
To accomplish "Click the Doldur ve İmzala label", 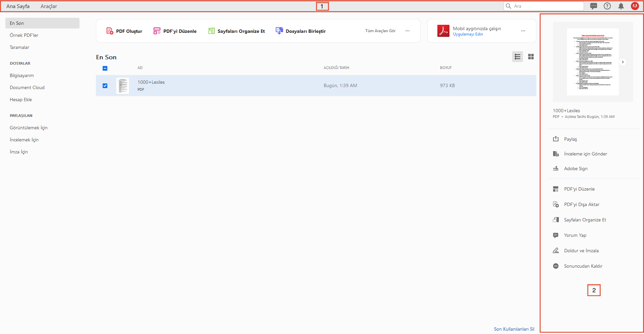I will 581,251.
